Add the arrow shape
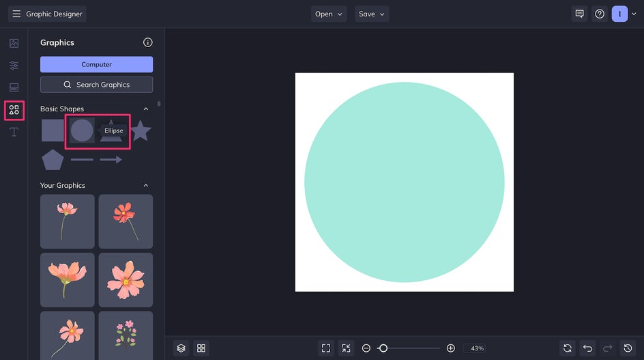The image size is (644, 360). click(111, 160)
